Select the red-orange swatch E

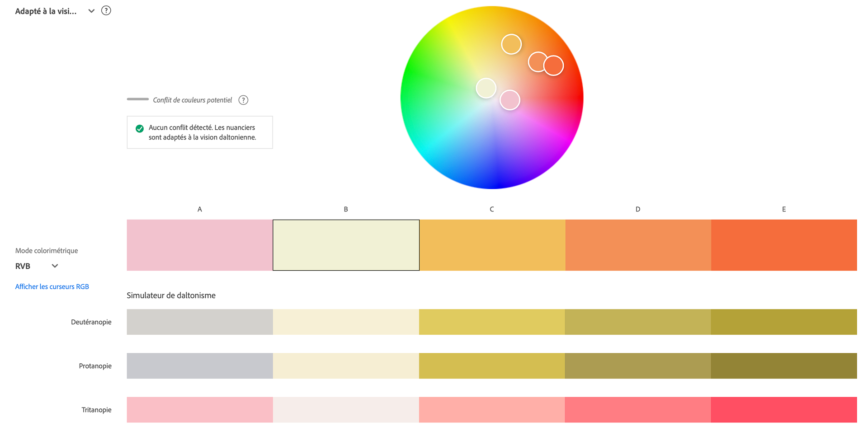tap(784, 245)
